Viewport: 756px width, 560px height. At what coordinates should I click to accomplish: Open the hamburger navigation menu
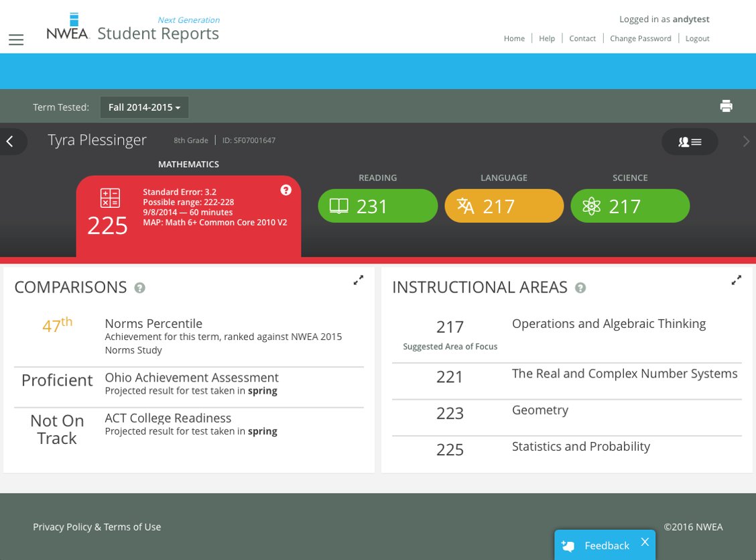[16, 40]
